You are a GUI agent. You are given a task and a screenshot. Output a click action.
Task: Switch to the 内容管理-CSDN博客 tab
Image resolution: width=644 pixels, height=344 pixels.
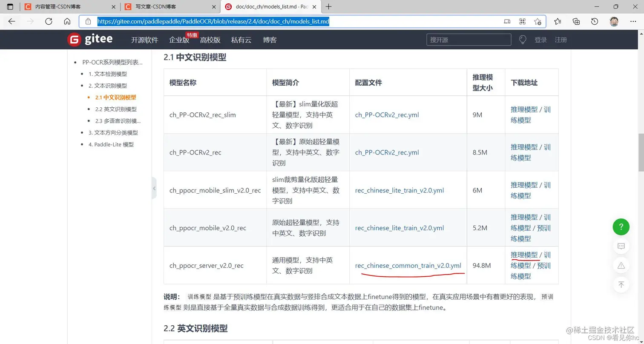(x=70, y=7)
